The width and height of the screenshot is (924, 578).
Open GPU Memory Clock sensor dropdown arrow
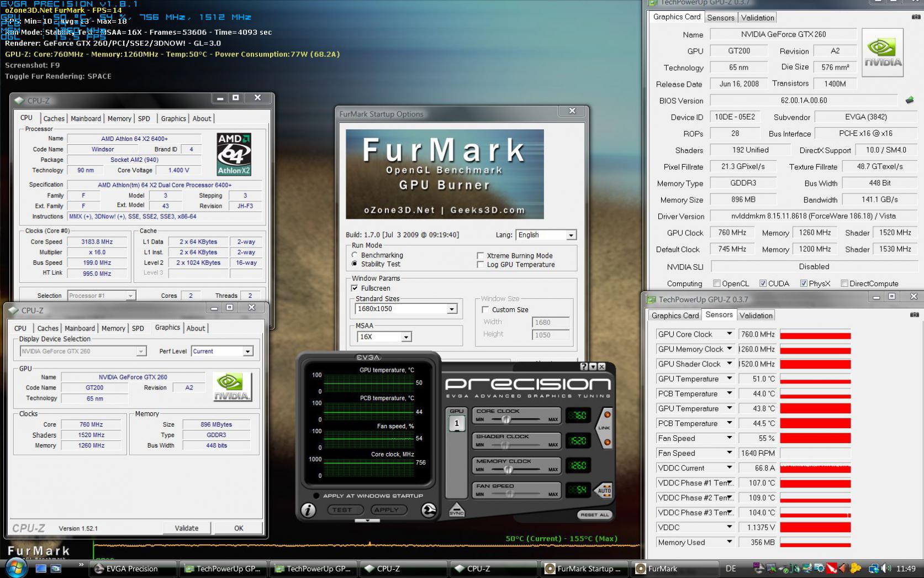[729, 349]
